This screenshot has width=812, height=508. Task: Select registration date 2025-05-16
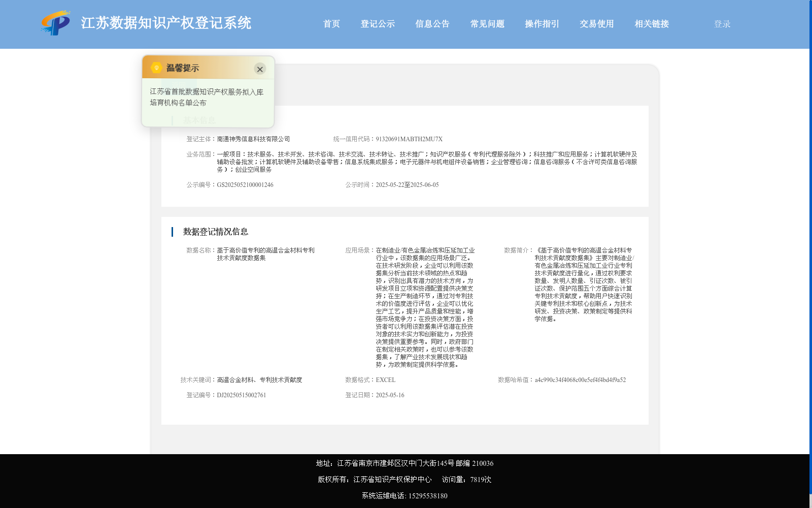pos(390,395)
